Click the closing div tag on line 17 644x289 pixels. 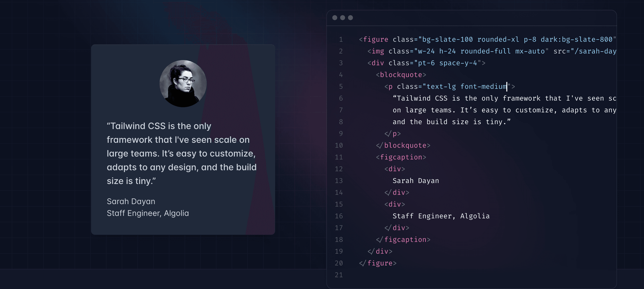pos(397,228)
